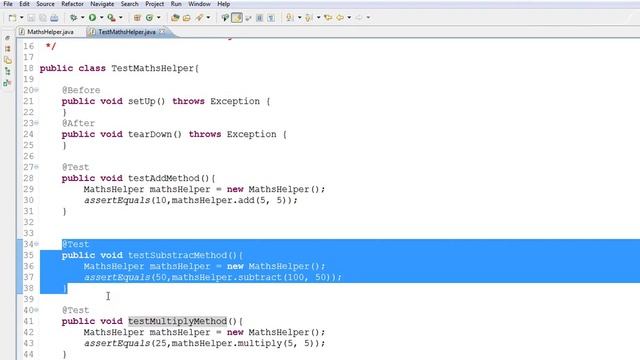The height and width of the screenshot is (360, 640).
Task: Toggle Block Selection Mode icon
Action: tap(259, 18)
